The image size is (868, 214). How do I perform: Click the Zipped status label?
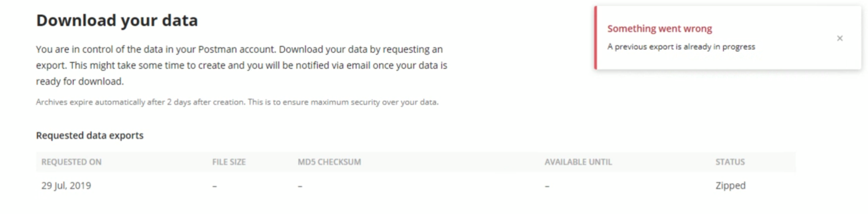pyautogui.click(x=730, y=185)
